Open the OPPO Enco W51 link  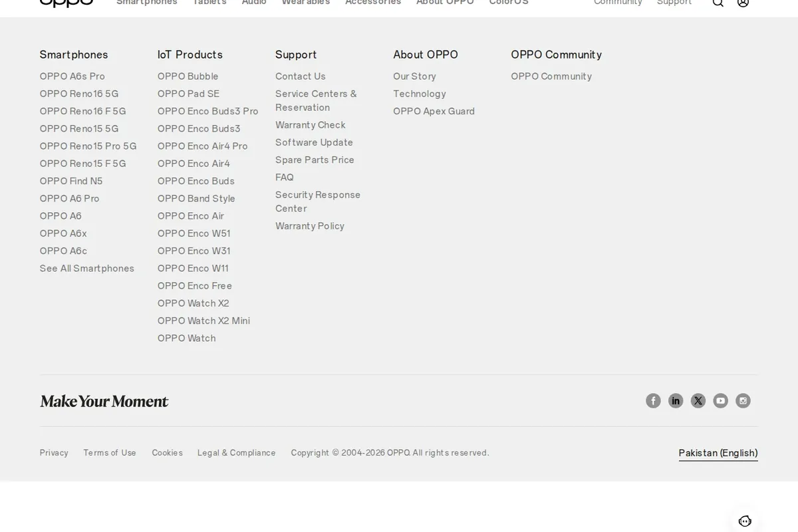click(194, 233)
